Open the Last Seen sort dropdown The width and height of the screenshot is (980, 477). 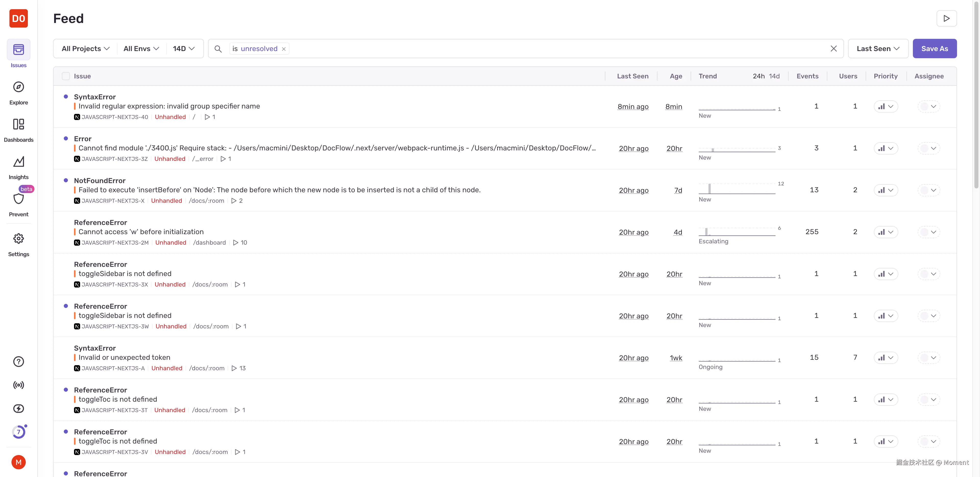[x=878, y=49]
